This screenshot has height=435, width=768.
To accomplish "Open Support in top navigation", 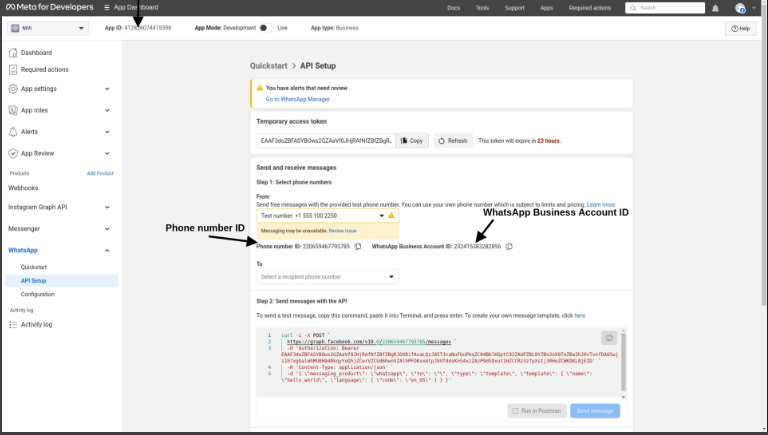I will pos(515,8).
